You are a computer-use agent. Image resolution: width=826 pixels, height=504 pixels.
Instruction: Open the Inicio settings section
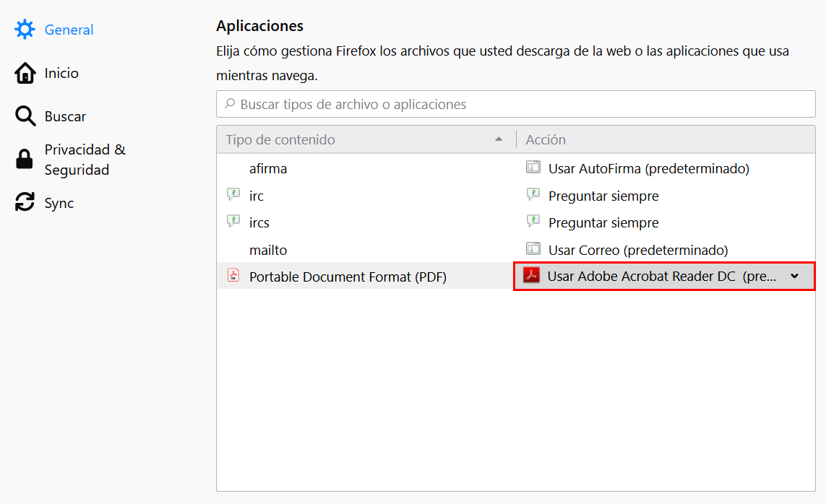61,73
